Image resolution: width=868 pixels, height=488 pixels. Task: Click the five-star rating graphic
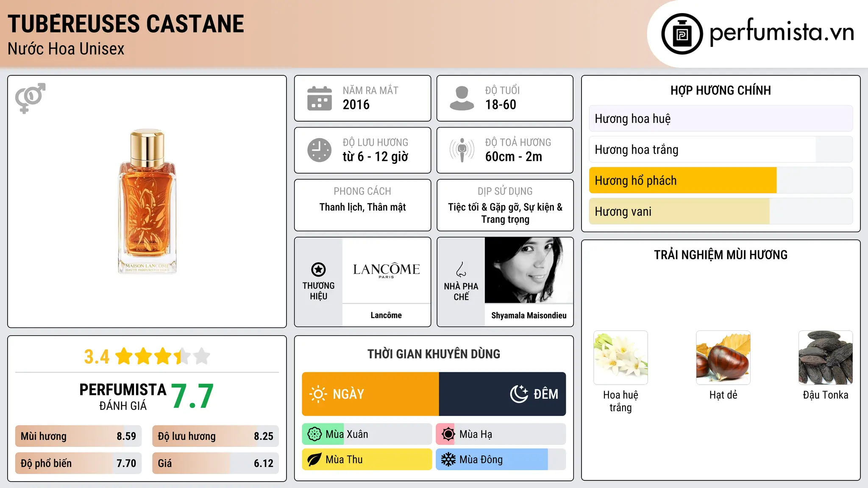[163, 356]
